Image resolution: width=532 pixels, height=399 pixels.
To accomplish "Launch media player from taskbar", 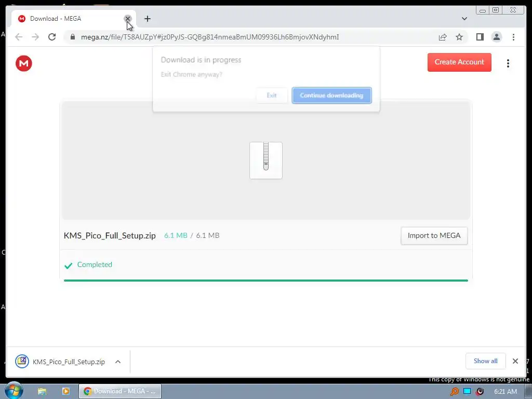I will click(x=65, y=391).
